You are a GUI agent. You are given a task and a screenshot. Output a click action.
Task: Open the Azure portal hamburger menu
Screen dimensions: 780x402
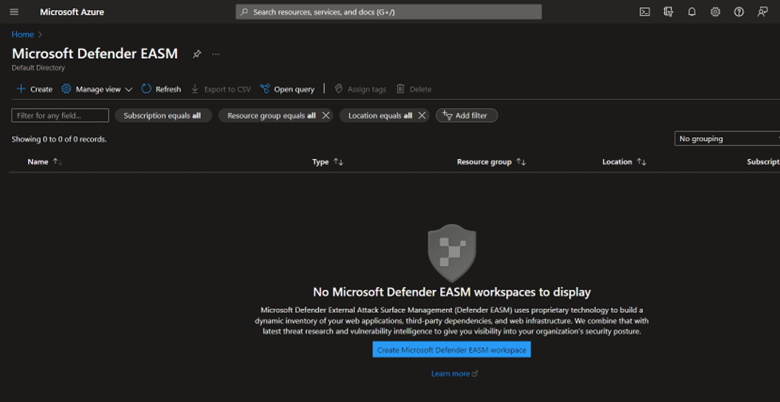tap(14, 12)
